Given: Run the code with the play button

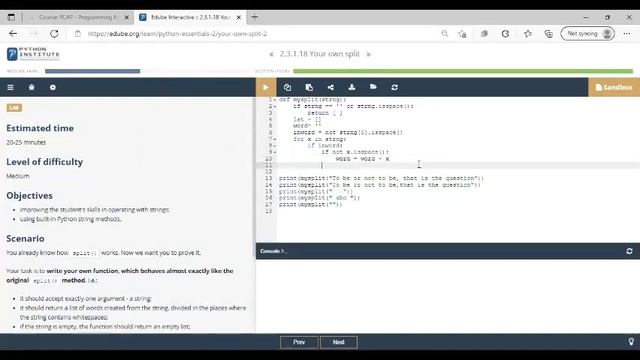Looking at the screenshot, I should [x=266, y=87].
